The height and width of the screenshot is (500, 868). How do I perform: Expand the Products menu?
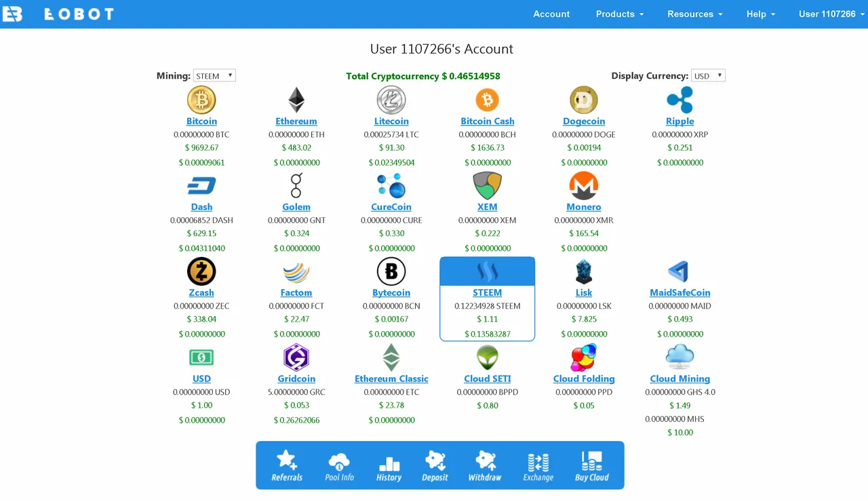(x=620, y=14)
